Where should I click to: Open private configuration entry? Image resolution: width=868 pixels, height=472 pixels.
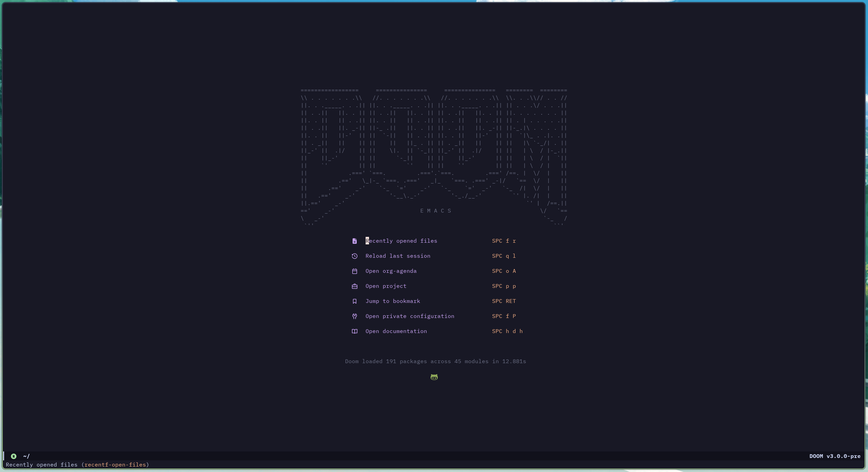pyautogui.click(x=410, y=316)
